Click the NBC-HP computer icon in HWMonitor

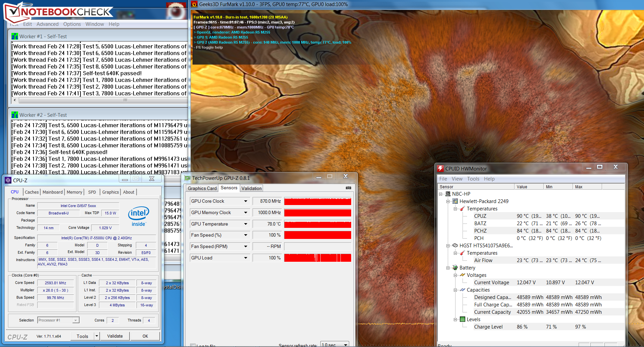click(448, 194)
